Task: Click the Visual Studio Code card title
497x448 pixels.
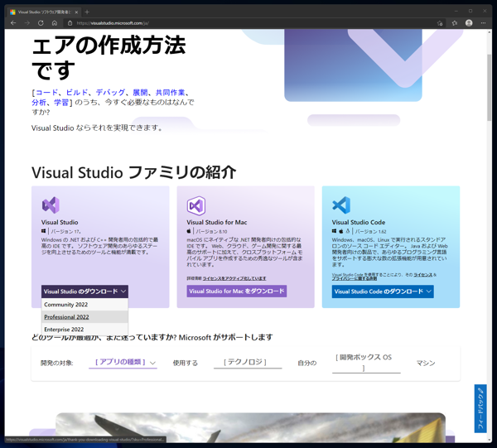Action: [x=359, y=223]
